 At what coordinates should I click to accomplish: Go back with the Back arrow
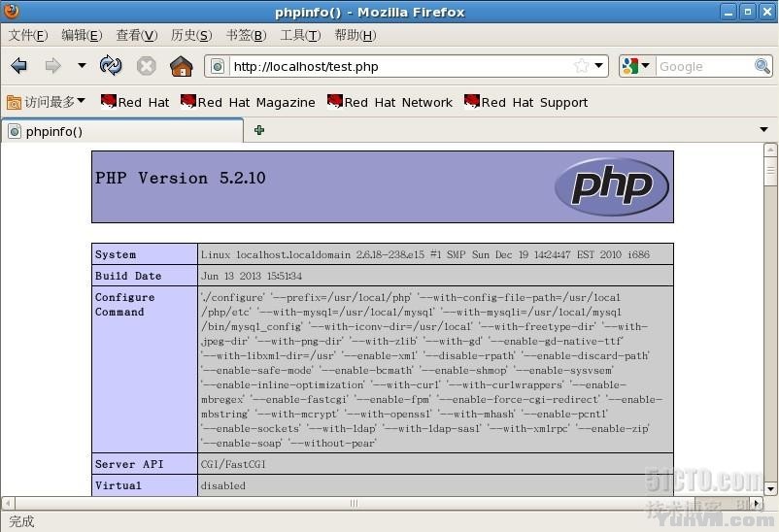[18, 66]
